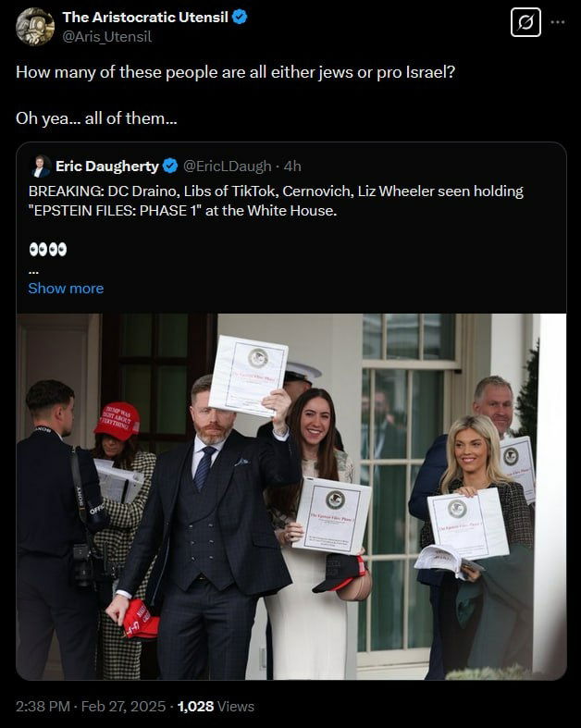Open the @Aris_Utensil handle link

(106, 37)
